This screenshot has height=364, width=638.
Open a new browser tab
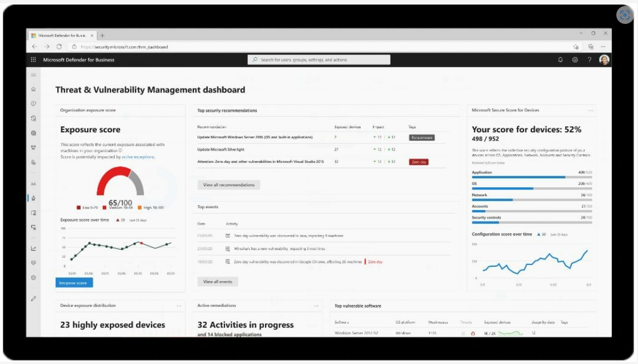(102, 36)
